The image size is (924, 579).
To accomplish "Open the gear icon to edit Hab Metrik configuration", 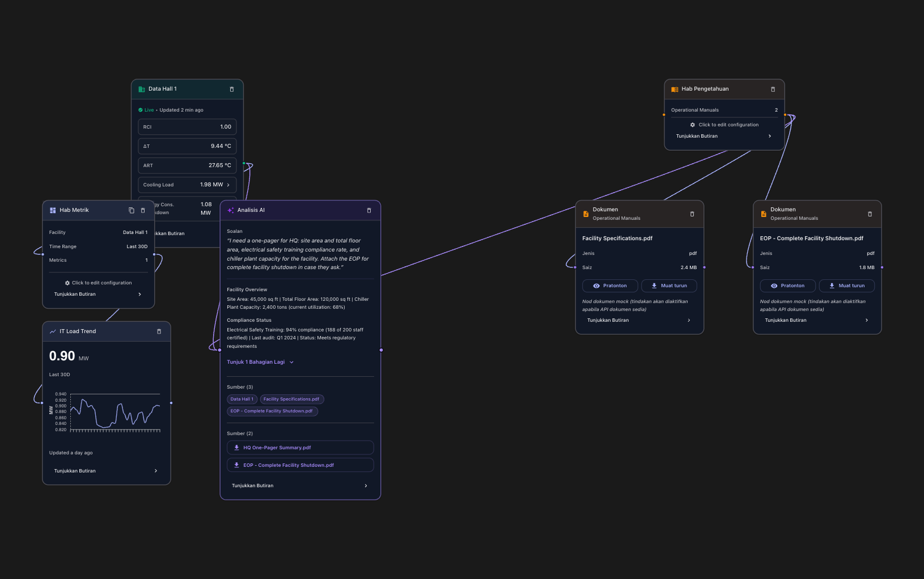I will point(66,282).
